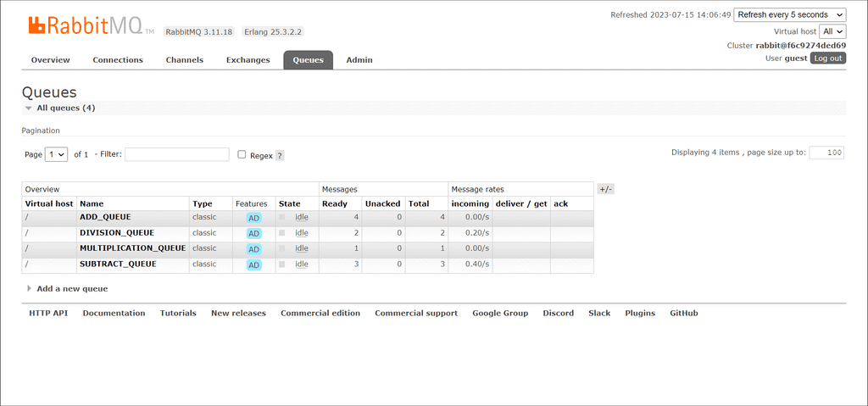Switch to the Exchanges tab
868x406 pixels.
(248, 60)
